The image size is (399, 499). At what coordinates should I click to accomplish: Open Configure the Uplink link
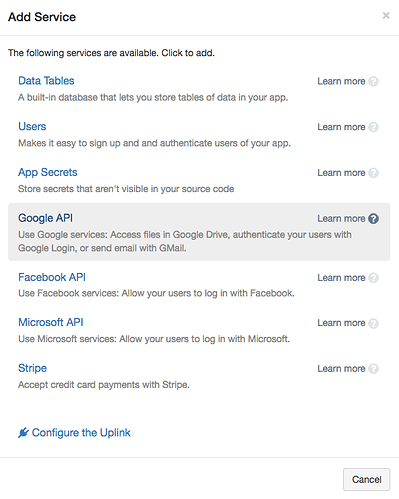(x=81, y=433)
